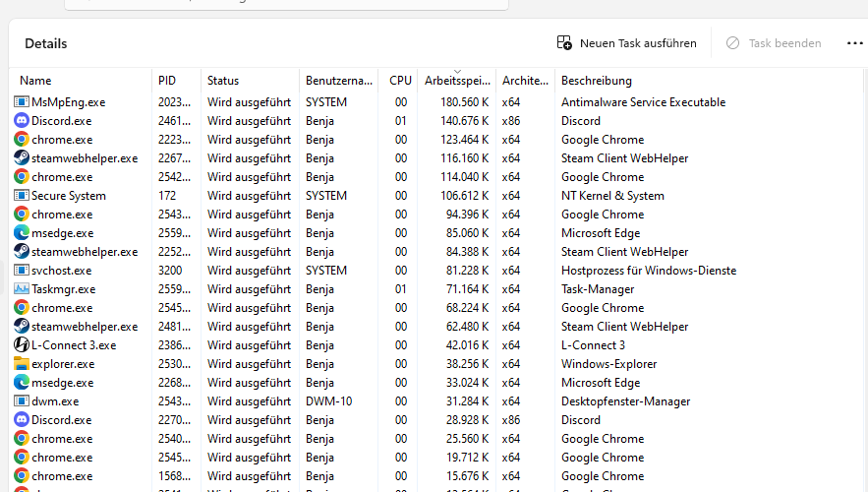The image size is (868, 492).
Task: Click the Chrome icon in the 19.712 K row
Action: tap(21, 458)
